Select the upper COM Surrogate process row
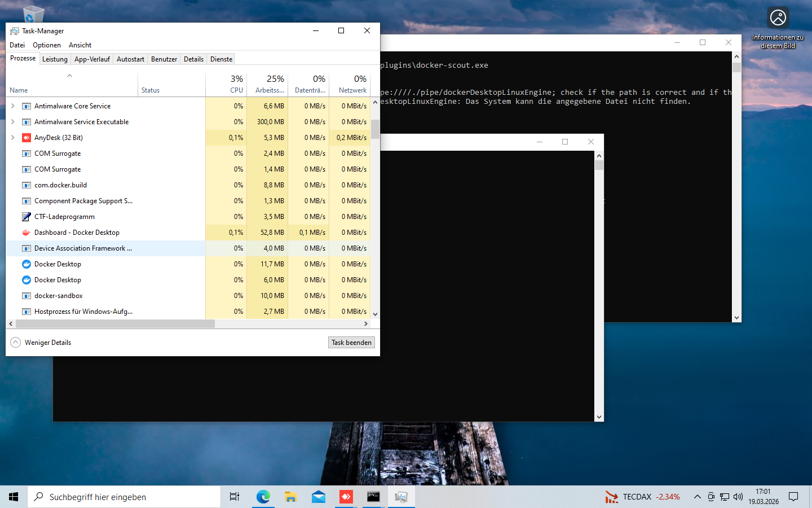This screenshot has height=508, width=812. coord(188,154)
